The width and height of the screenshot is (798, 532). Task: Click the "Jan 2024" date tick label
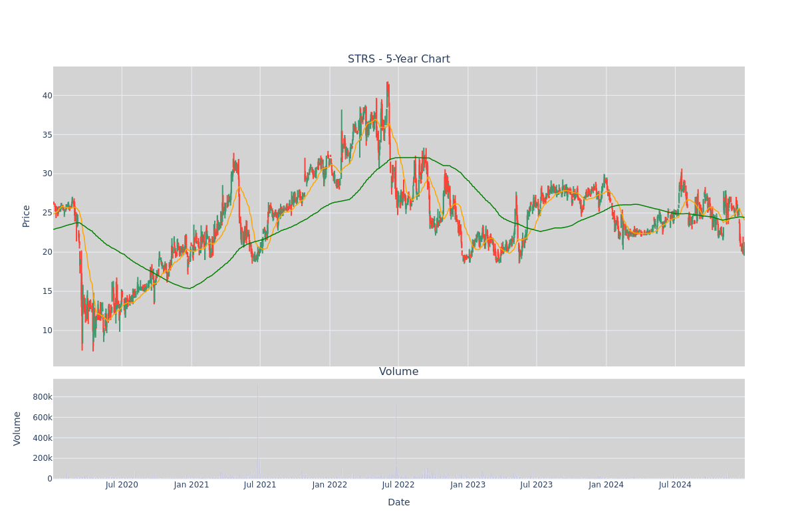606,485
